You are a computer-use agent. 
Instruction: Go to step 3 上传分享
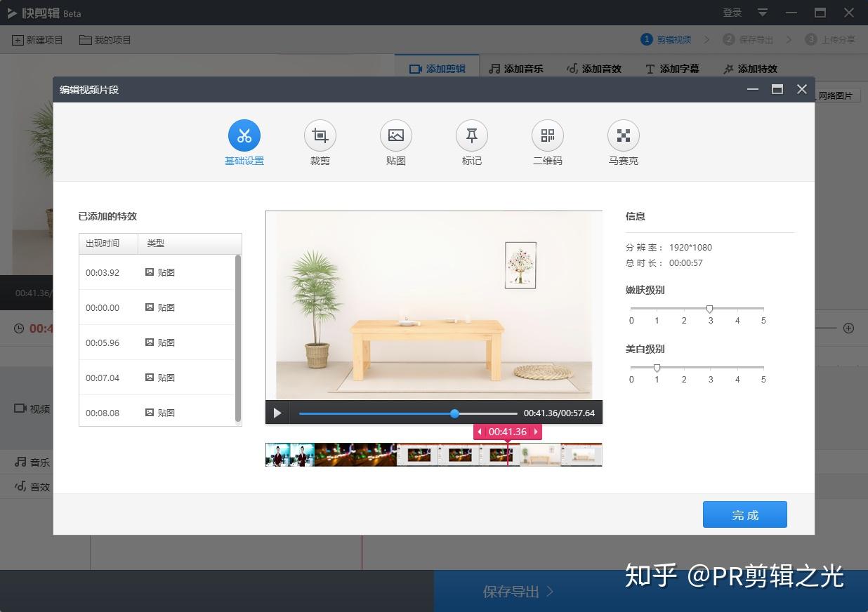coord(830,39)
